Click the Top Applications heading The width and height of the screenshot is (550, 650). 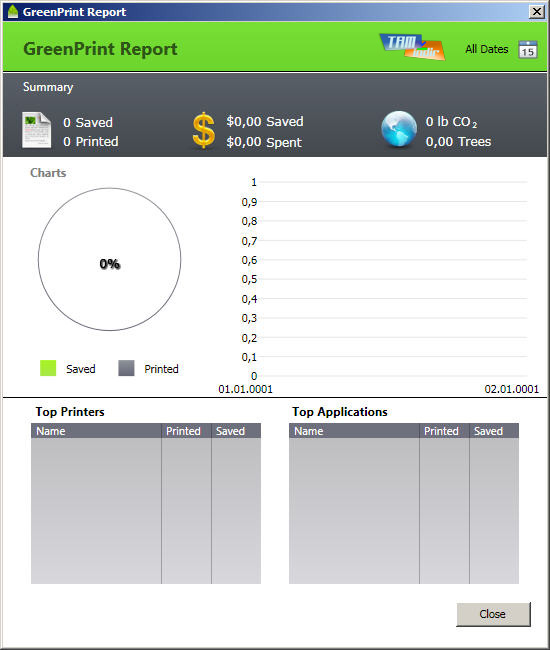pos(340,412)
